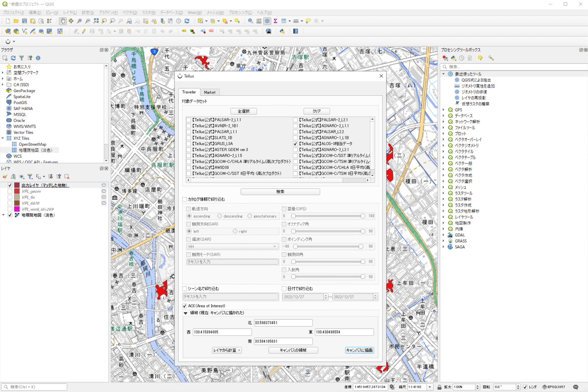Uncheck the ALOS-3相当データ dataset checkbox
Screen dimensions: 588x392
[295, 144]
